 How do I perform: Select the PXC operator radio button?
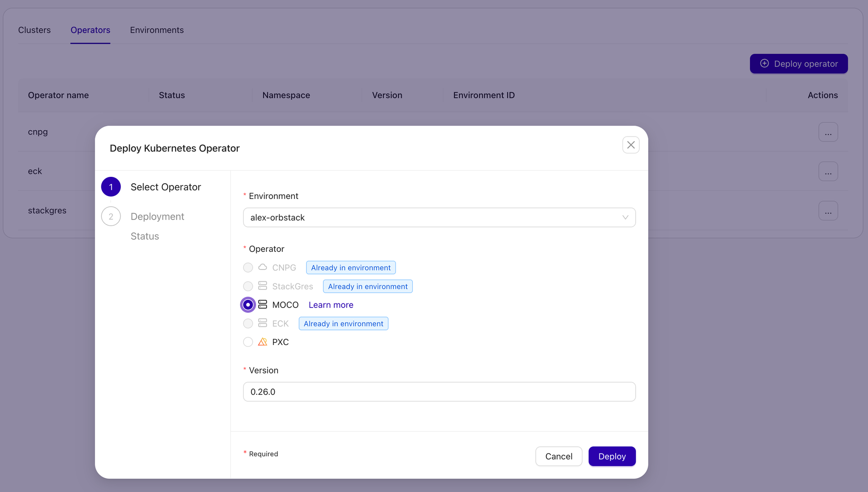click(248, 342)
